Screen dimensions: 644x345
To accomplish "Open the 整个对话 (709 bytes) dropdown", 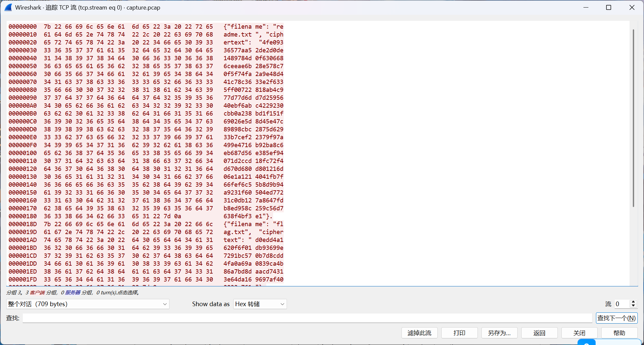I will [x=88, y=304].
